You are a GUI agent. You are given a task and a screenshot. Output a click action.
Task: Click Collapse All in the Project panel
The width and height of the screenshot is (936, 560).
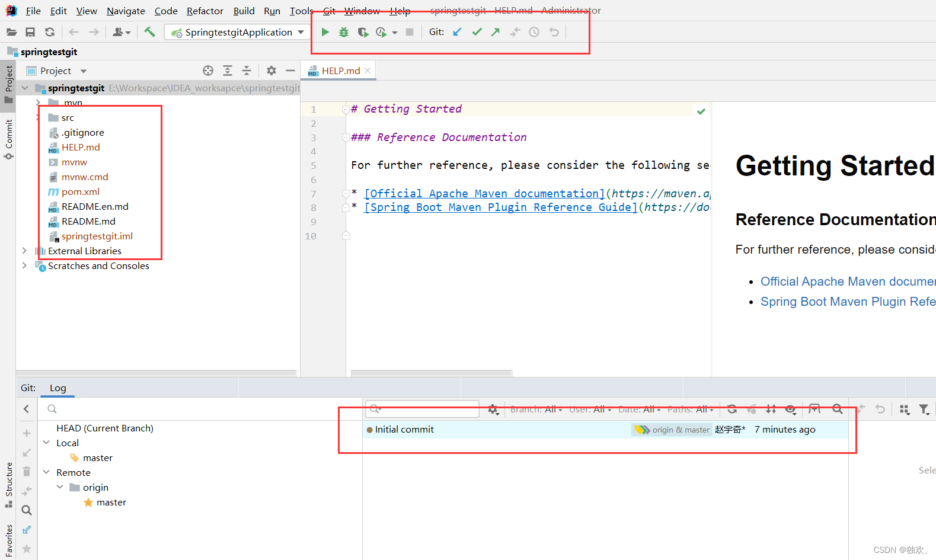[x=247, y=71]
